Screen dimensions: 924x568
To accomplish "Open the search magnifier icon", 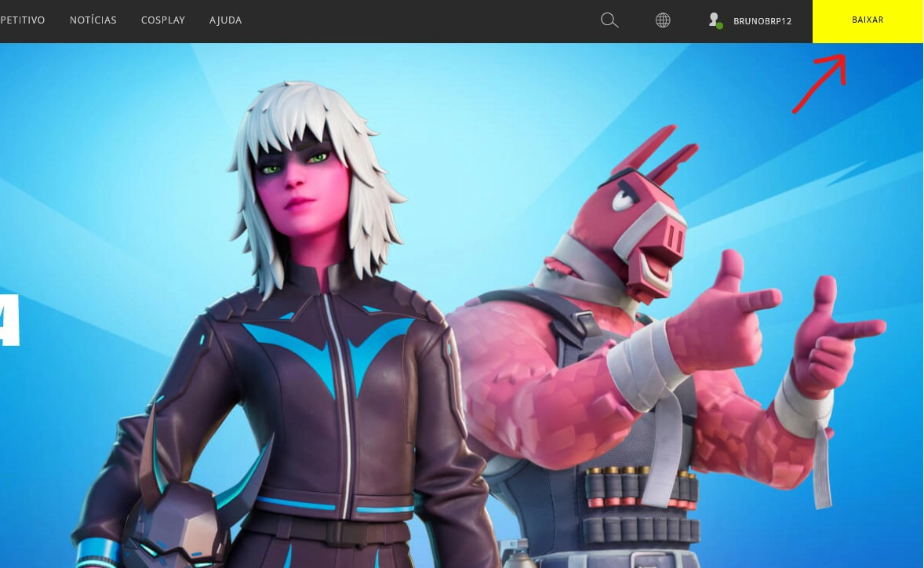I will point(609,20).
